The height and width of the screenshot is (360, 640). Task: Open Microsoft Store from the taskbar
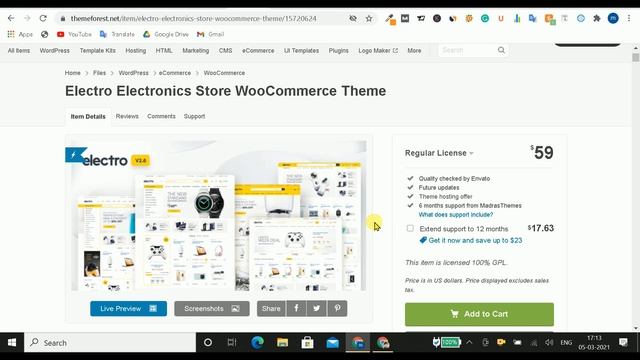tap(307, 342)
